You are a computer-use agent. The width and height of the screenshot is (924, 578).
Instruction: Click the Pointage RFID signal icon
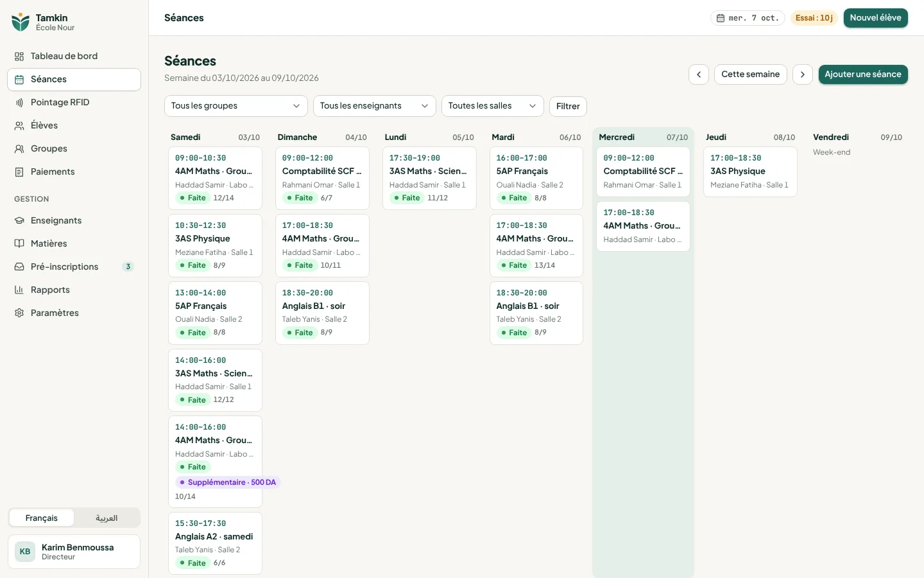click(x=19, y=103)
